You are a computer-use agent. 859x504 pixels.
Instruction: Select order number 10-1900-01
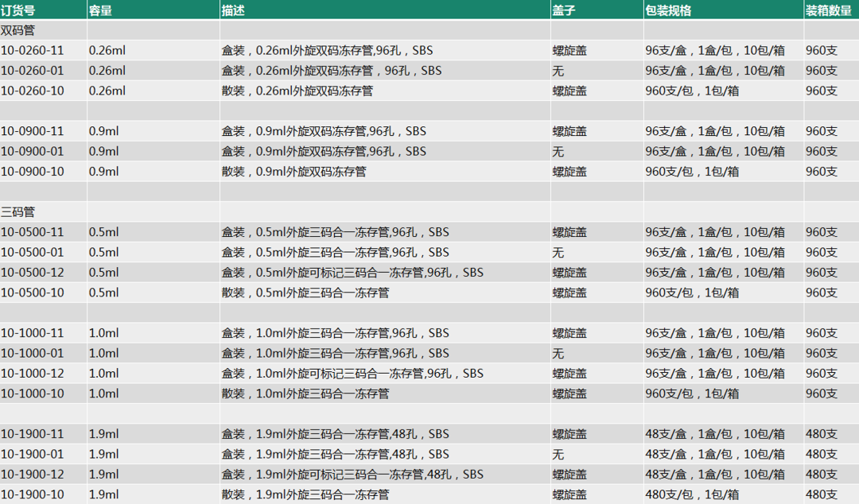(x=33, y=454)
